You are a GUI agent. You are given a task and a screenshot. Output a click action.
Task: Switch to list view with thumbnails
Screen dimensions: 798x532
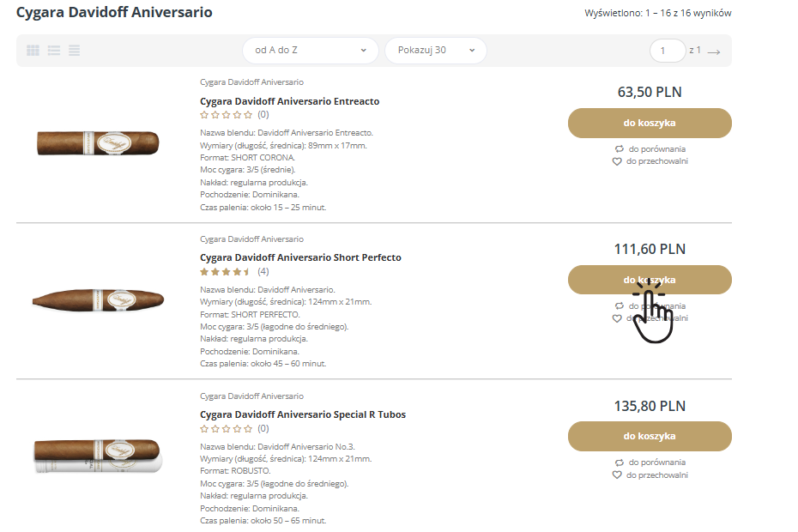[54, 51]
